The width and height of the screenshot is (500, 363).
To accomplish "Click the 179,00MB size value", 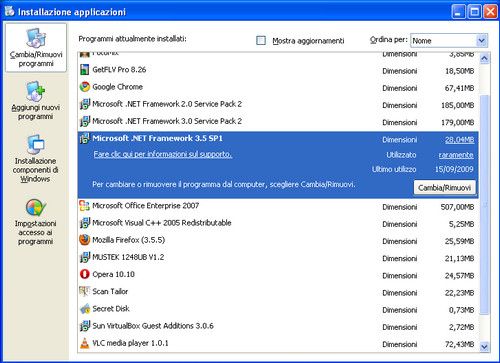I will pos(457,123).
